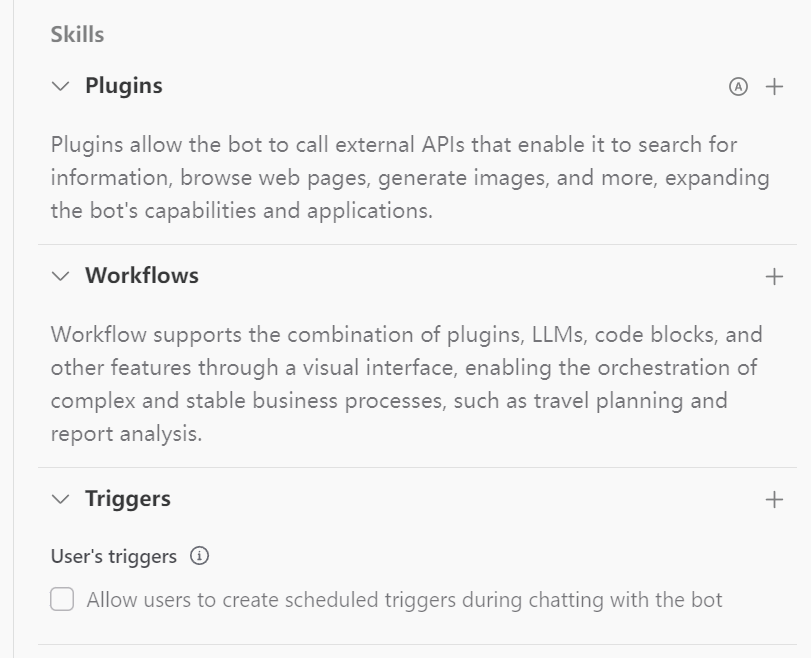Screen dimensions: 811x658
Task: Enable the scheduled triggers checkbox
Action: coord(62,600)
